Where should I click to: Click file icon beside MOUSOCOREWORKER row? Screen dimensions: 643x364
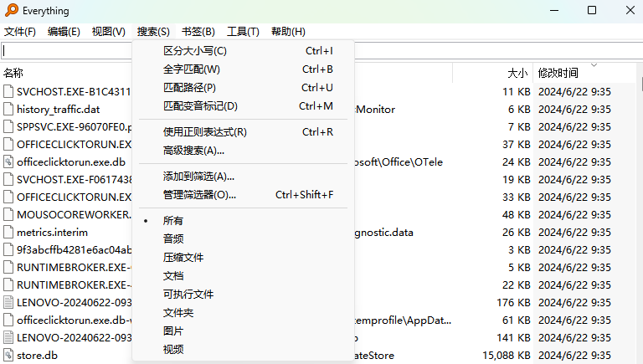point(8,214)
